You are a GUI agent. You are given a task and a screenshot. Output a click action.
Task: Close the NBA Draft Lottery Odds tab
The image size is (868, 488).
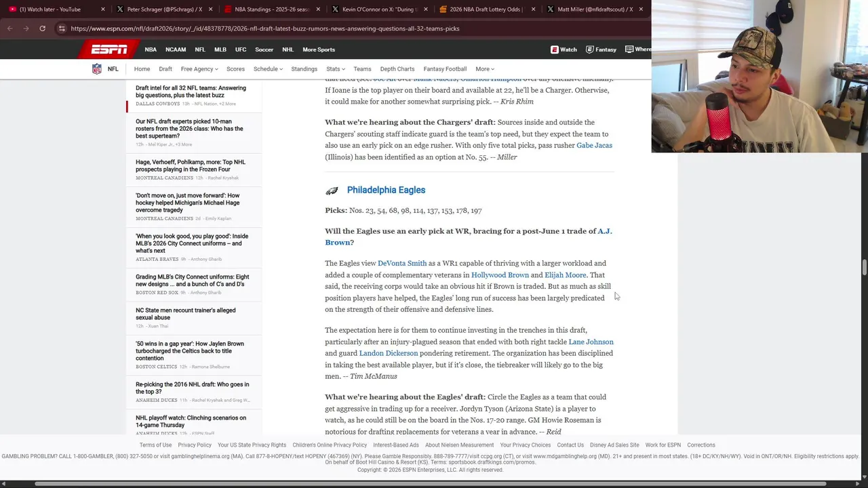(x=533, y=9)
